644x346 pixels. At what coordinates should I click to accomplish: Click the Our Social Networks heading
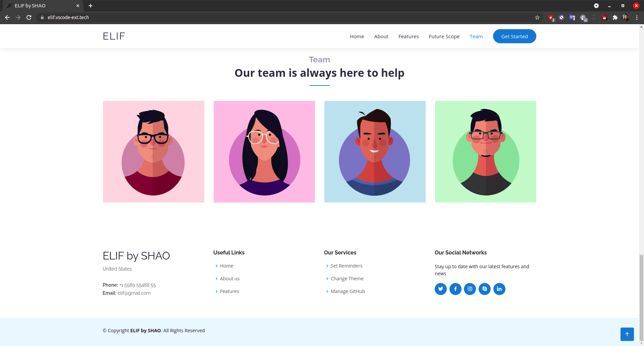coord(461,252)
